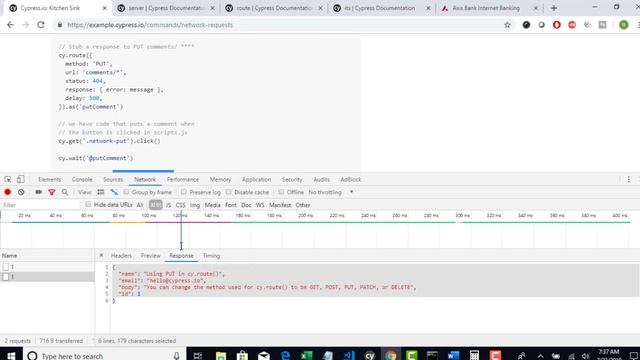Viewport: 640px width, 360px height.
Task: Click the browser address bar URL
Action: 150,25
